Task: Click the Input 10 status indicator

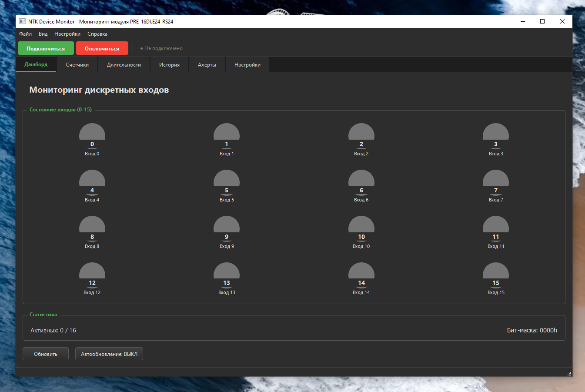Action: pos(361,228)
